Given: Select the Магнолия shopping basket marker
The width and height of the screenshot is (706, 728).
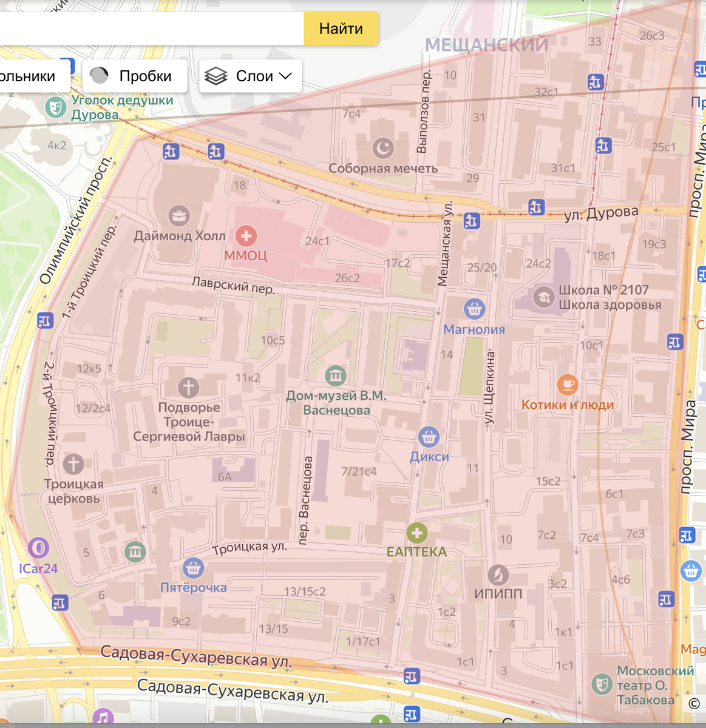Looking at the screenshot, I should click(x=474, y=309).
